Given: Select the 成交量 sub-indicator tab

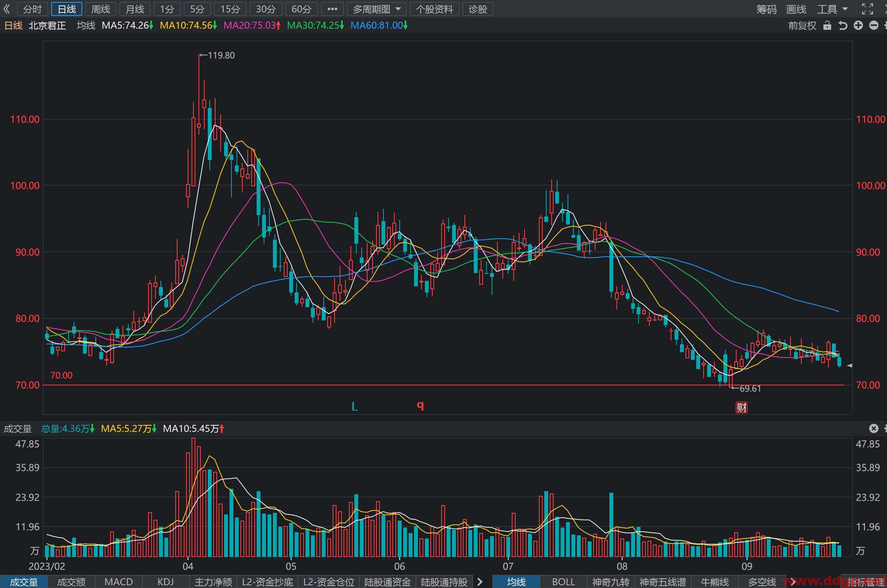Looking at the screenshot, I should point(24,582).
